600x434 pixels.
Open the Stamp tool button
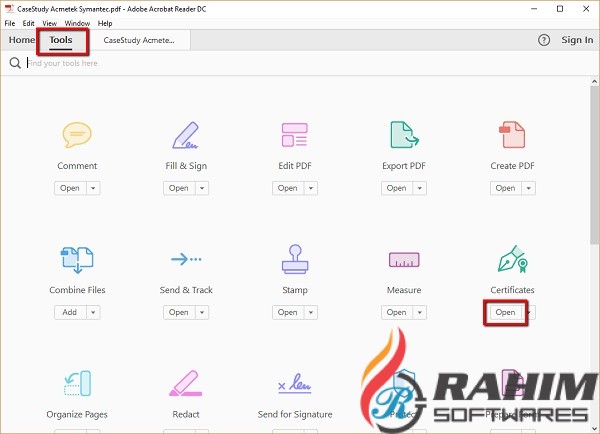pos(288,312)
